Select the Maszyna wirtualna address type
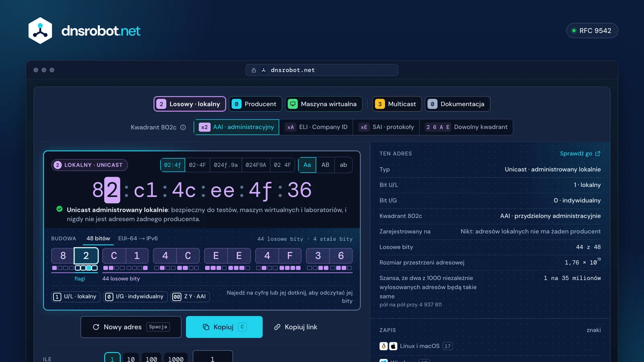 324,104
